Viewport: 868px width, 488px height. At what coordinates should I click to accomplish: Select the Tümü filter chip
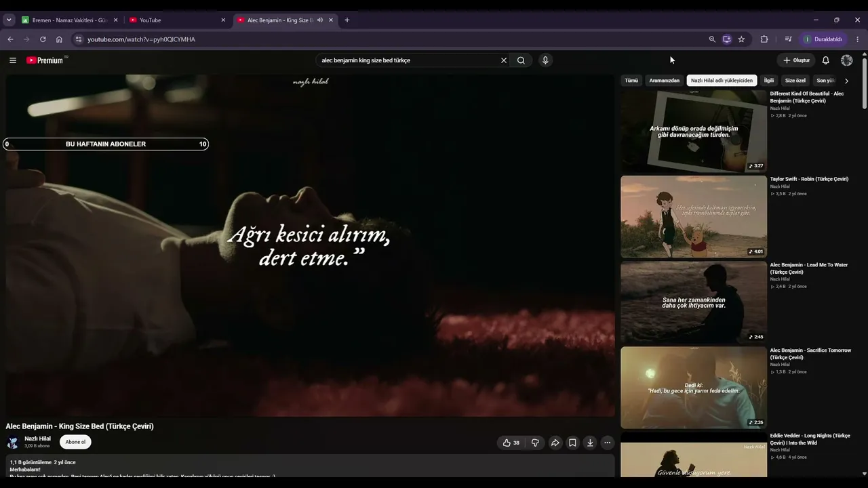631,81
